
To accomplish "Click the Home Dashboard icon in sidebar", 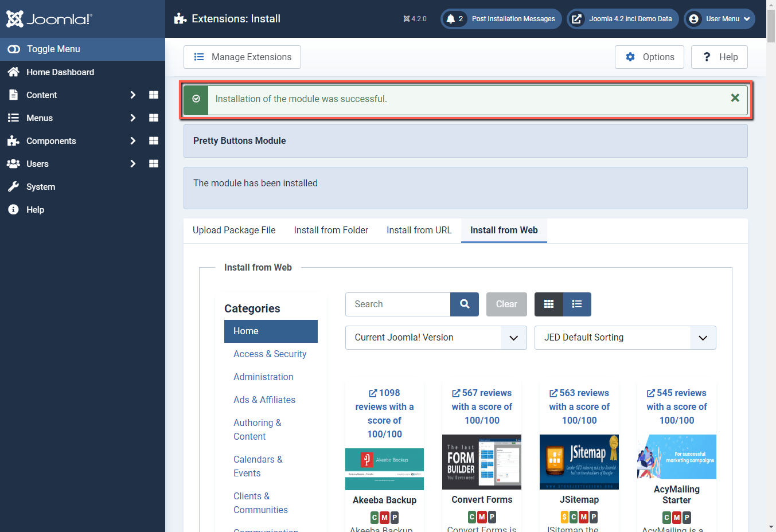I will pyautogui.click(x=13, y=72).
